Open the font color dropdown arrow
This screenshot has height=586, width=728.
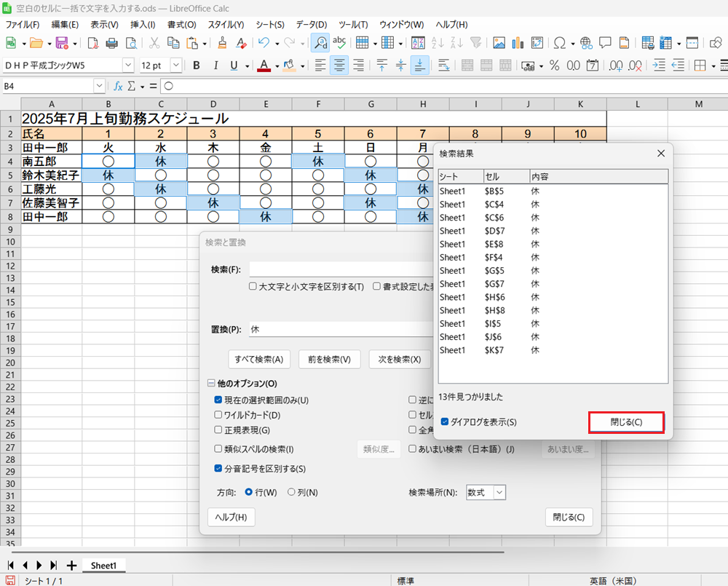(x=277, y=66)
